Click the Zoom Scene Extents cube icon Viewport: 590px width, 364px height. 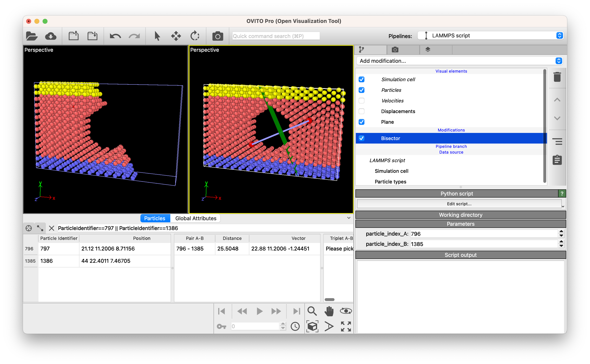pos(312,326)
